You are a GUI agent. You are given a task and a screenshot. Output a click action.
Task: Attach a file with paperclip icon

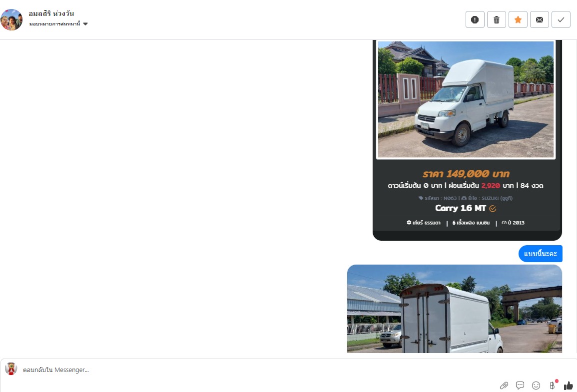pos(504,386)
